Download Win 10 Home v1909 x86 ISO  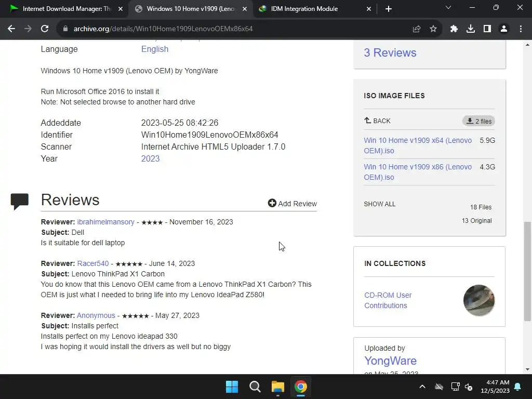(418, 172)
